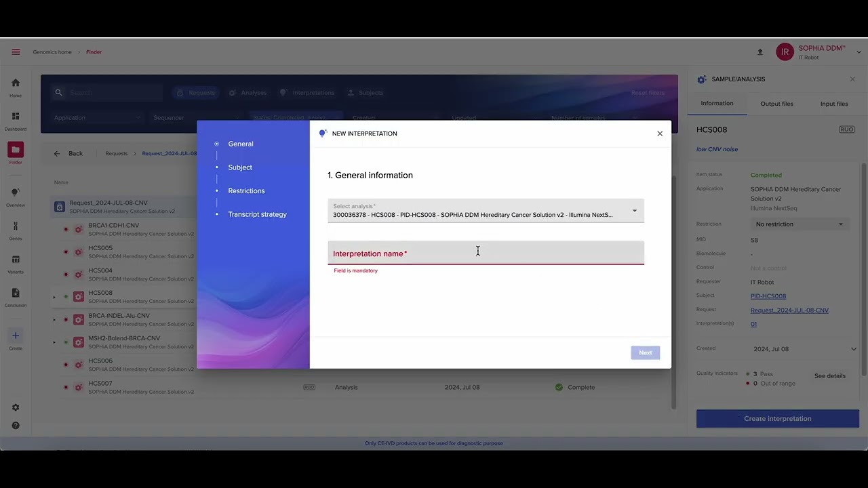Click See details for quality indicators

(829, 376)
